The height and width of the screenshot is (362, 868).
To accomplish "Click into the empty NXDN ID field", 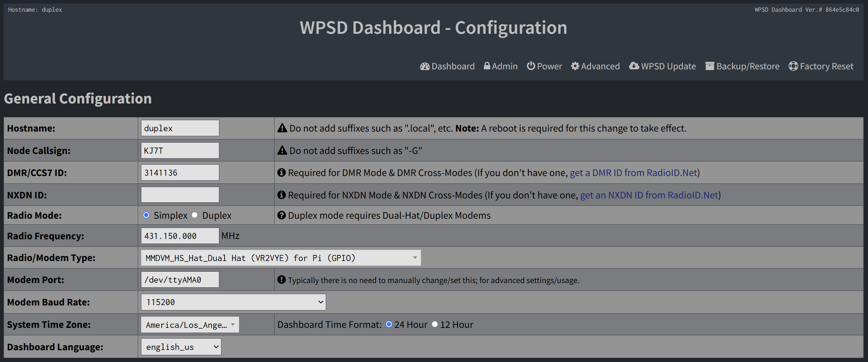I will pos(180,195).
